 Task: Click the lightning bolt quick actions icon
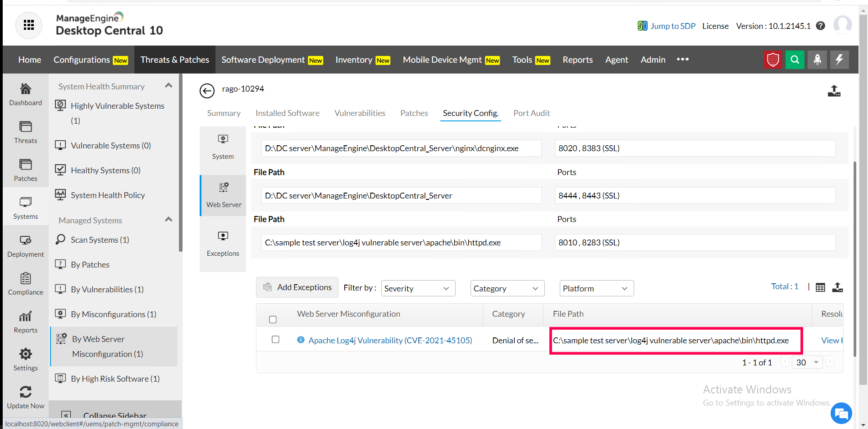(839, 60)
